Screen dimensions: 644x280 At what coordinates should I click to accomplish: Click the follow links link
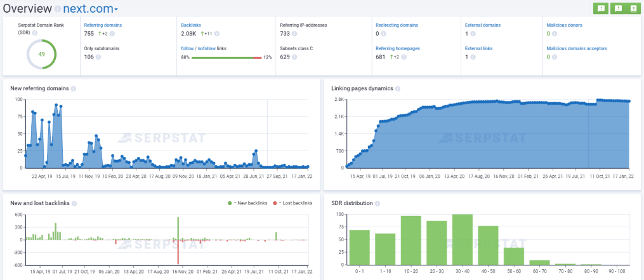pos(187,48)
